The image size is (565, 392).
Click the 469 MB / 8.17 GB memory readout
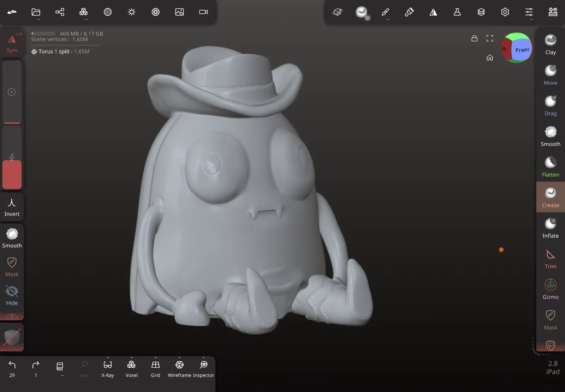81,34
